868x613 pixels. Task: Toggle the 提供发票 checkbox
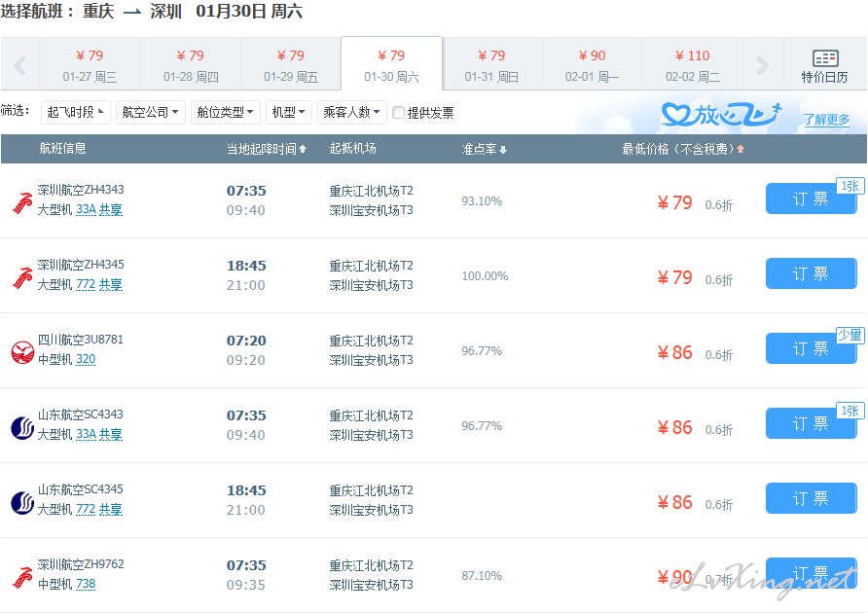(x=398, y=113)
